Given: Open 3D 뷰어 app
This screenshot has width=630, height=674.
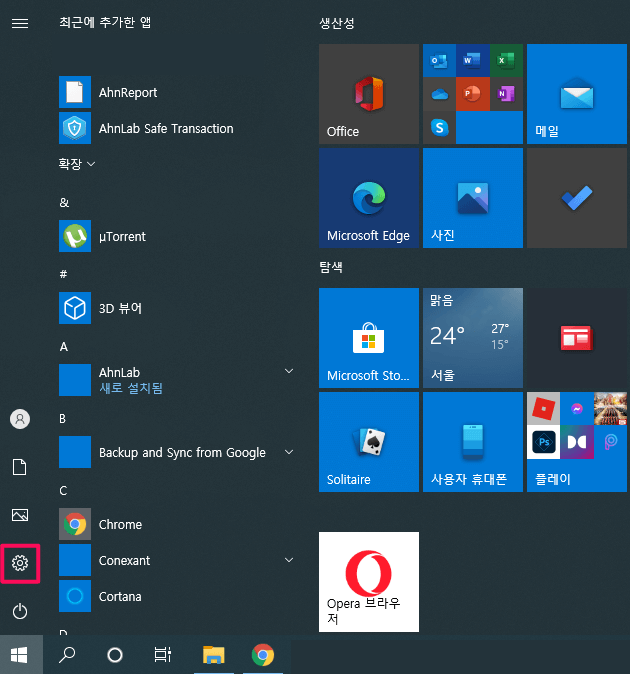Looking at the screenshot, I should tap(176, 308).
